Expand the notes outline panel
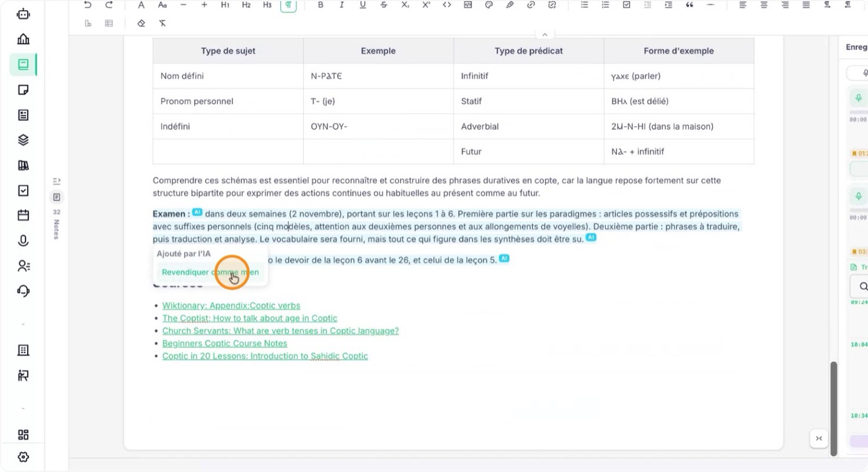868x472 pixels. [x=56, y=181]
